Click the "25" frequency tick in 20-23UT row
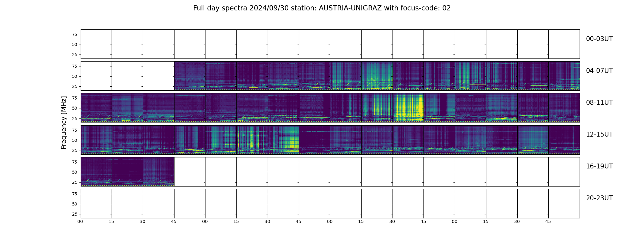The height and width of the screenshot is (245, 644). tap(75, 214)
